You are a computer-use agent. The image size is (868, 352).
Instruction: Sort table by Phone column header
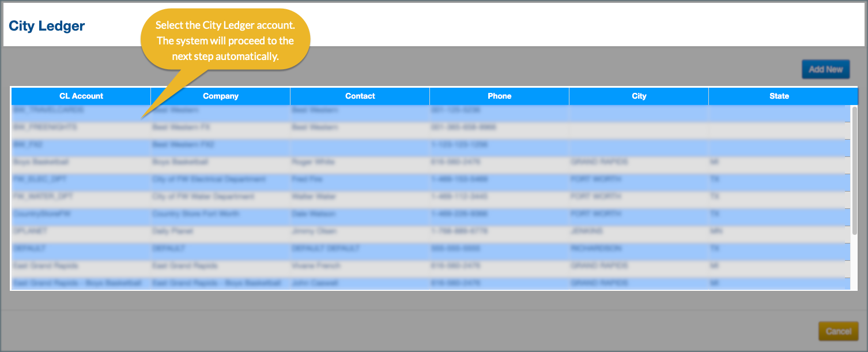(x=499, y=96)
